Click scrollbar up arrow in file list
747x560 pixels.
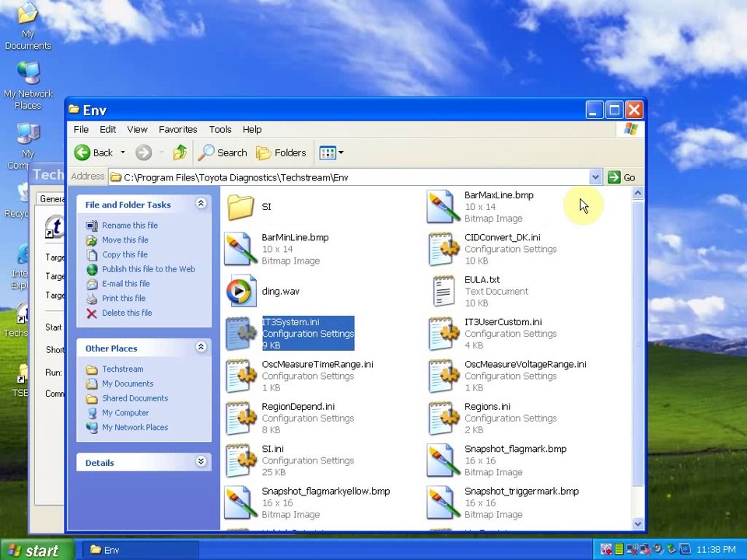coord(638,193)
